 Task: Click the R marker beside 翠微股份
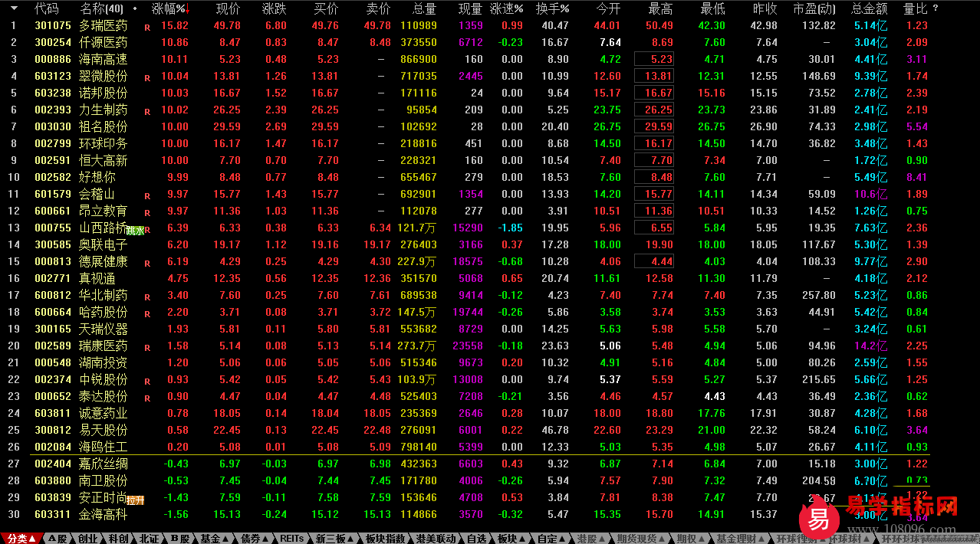147,77
